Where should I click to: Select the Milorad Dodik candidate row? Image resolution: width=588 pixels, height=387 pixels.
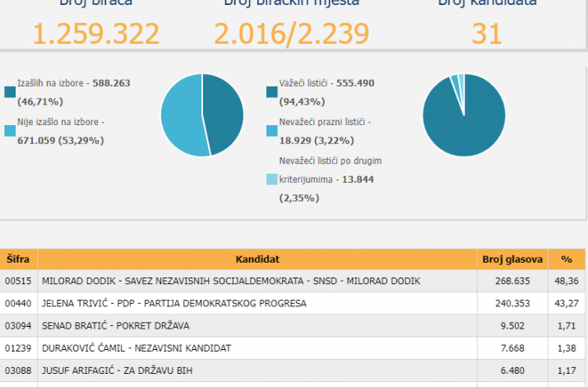pyautogui.click(x=230, y=281)
